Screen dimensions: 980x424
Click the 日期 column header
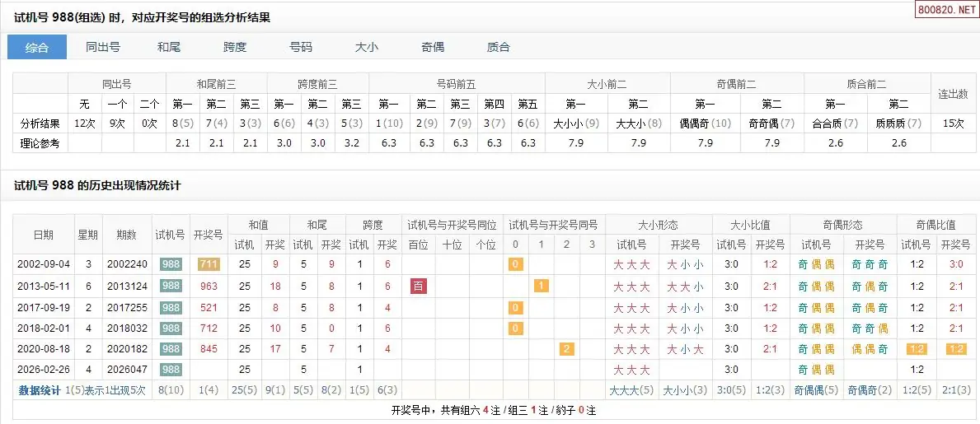point(44,235)
